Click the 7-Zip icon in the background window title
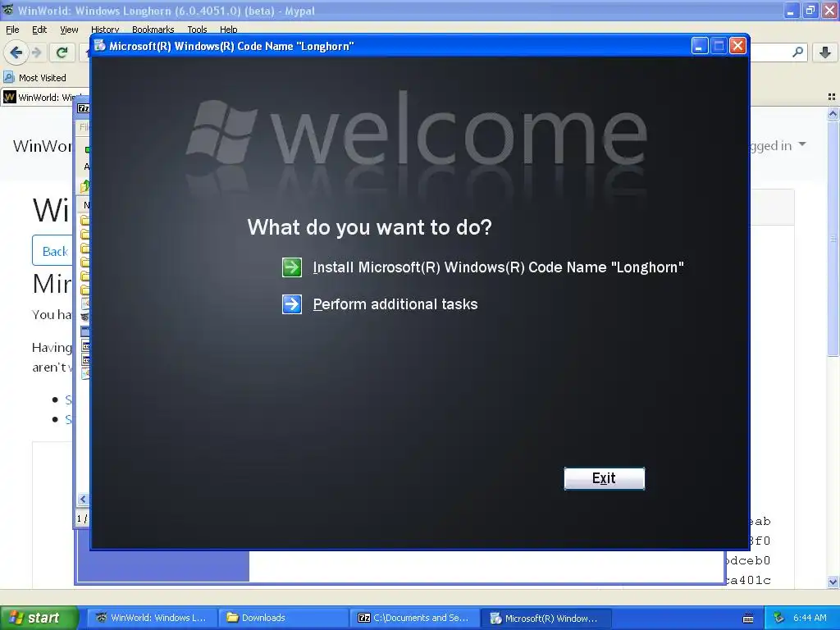This screenshot has height=630, width=840. pos(84,108)
